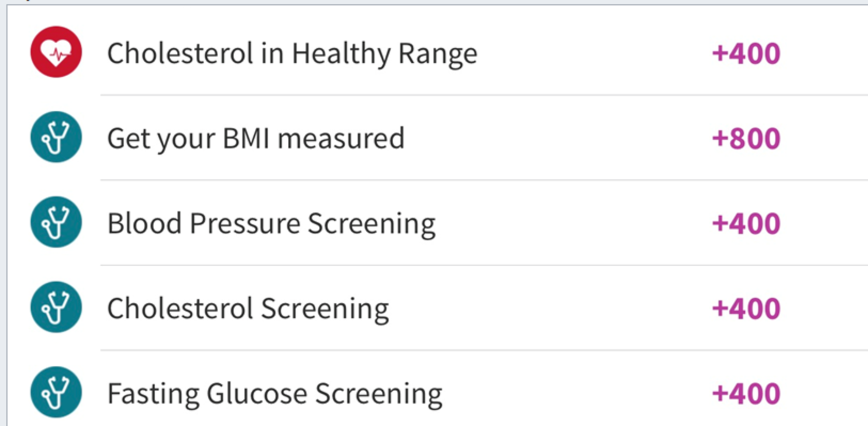This screenshot has height=426, width=868.
Task: Click +400 points next to Blood Pressure Screening
Action: (746, 223)
